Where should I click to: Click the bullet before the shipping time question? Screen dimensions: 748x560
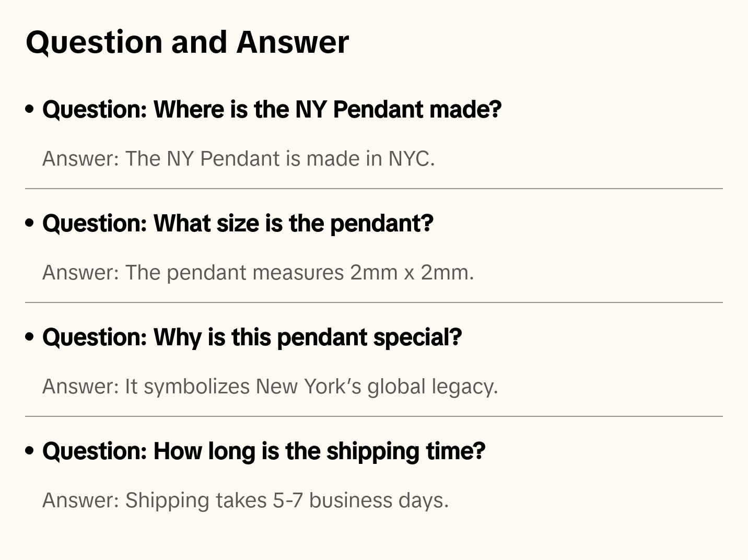pyautogui.click(x=30, y=451)
